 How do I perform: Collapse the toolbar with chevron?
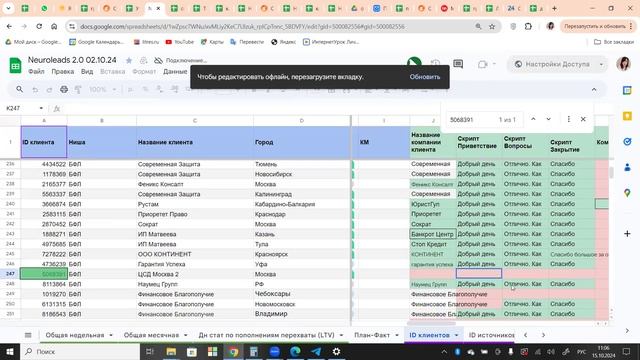pyautogui.click(x=594, y=89)
